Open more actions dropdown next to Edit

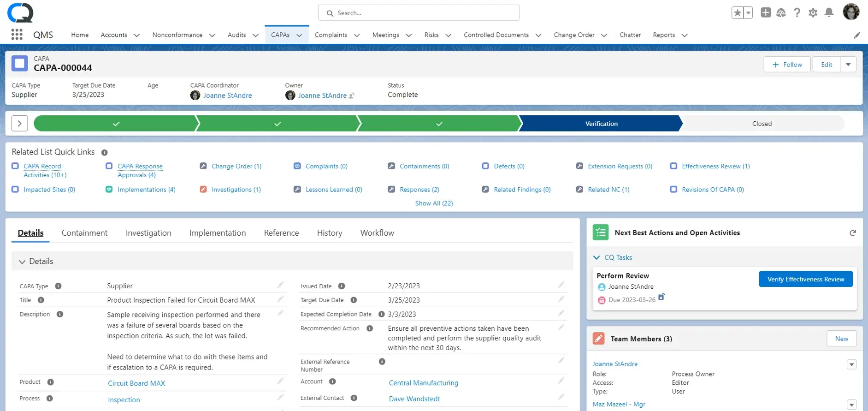coord(848,65)
